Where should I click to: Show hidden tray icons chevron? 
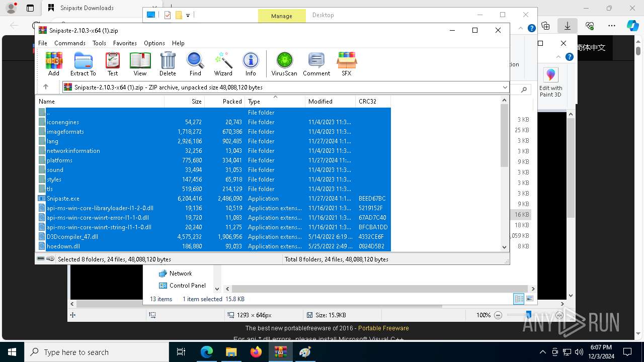542,352
